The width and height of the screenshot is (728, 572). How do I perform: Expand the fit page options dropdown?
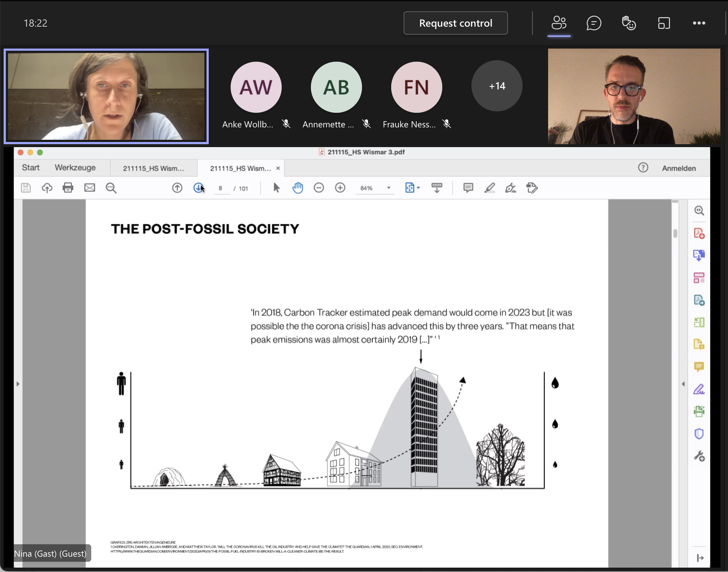(x=418, y=188)
